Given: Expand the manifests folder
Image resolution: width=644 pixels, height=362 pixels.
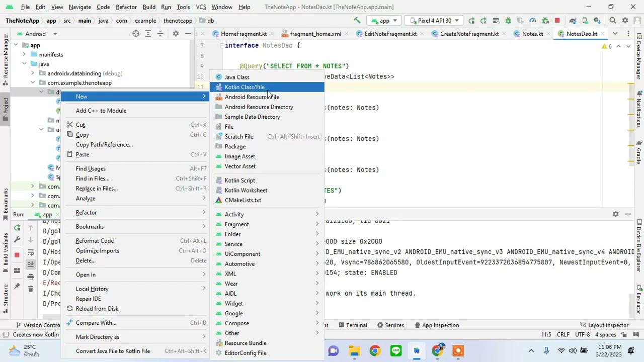Looking at the screenshot, I should [24, 54].
